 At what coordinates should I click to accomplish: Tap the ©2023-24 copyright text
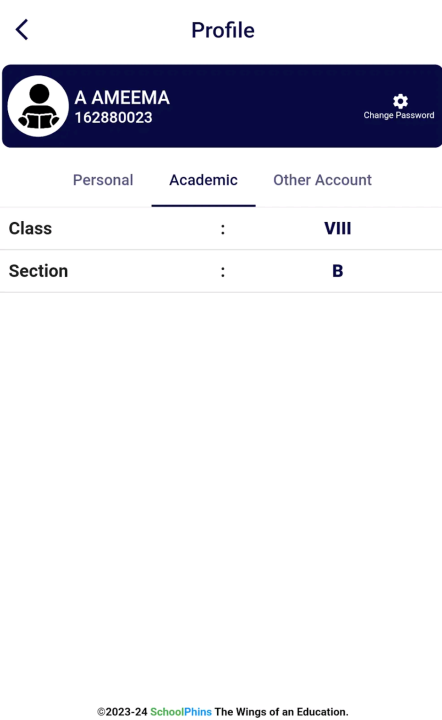coord(122,712)
